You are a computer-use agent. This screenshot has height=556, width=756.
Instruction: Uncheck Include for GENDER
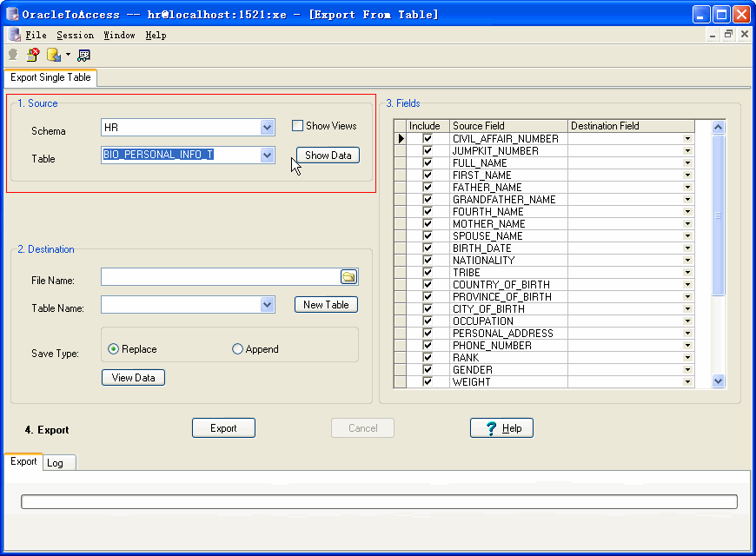428,369
